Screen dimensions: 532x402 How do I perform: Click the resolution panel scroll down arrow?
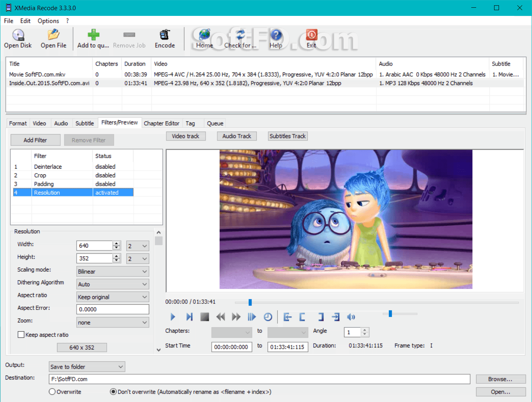(x=159, y=349)
